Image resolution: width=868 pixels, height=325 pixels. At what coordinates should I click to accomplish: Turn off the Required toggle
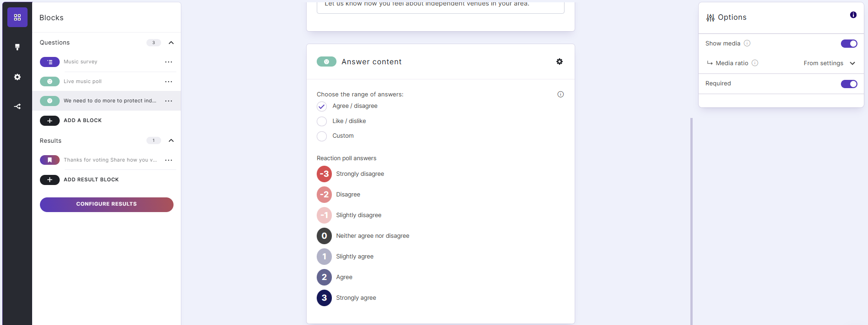(x=849, y=84)
